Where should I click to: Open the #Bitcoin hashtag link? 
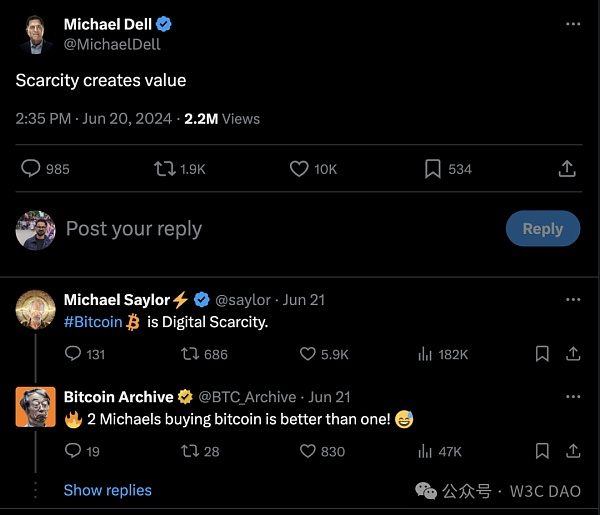(93, 322)
